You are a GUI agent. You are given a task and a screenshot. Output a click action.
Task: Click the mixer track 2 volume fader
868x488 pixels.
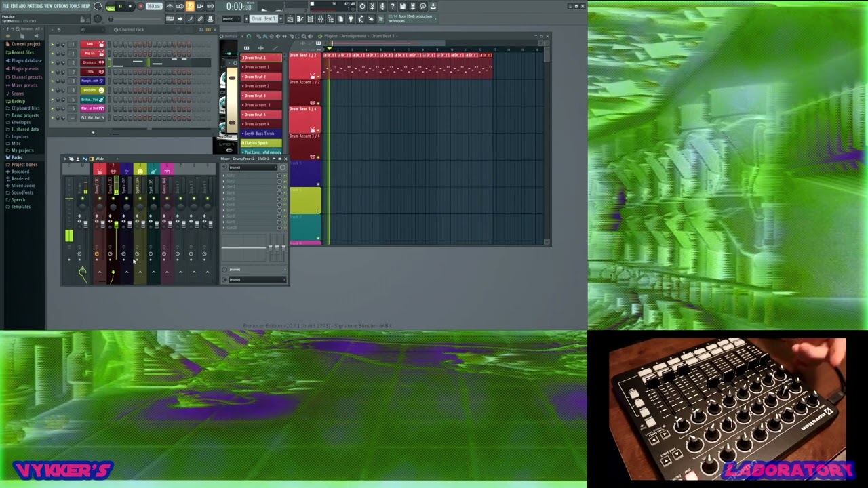point(116,224)
